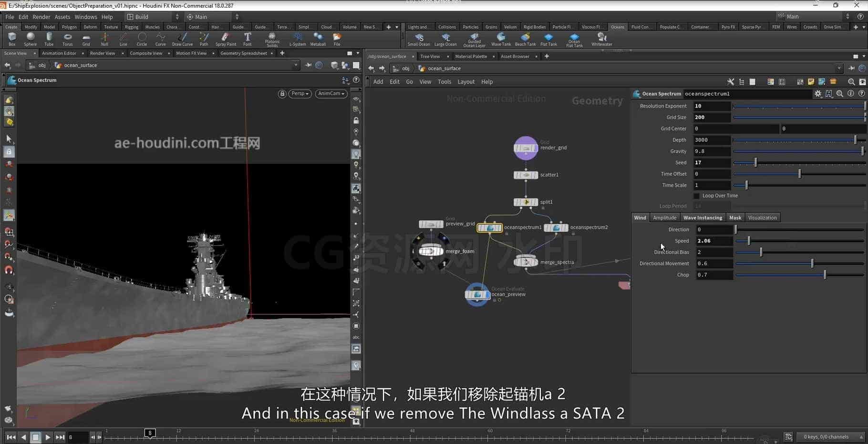The image size is (868, 444).
Task: Choose the Whitewater shelf tool
Action: point(602,39)
